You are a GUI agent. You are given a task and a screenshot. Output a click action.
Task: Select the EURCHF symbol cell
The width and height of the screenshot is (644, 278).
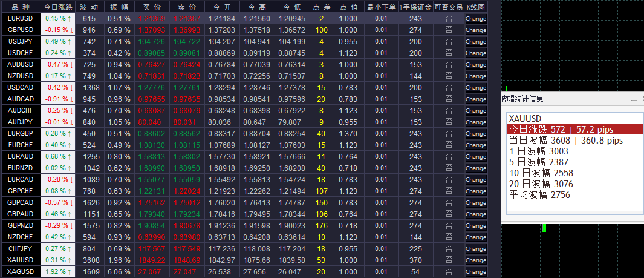coord(21,145)
